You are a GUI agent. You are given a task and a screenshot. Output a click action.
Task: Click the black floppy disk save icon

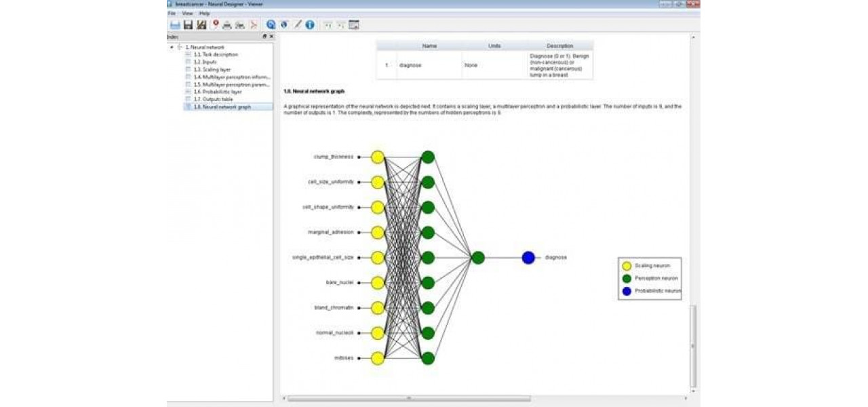[189, 24]
